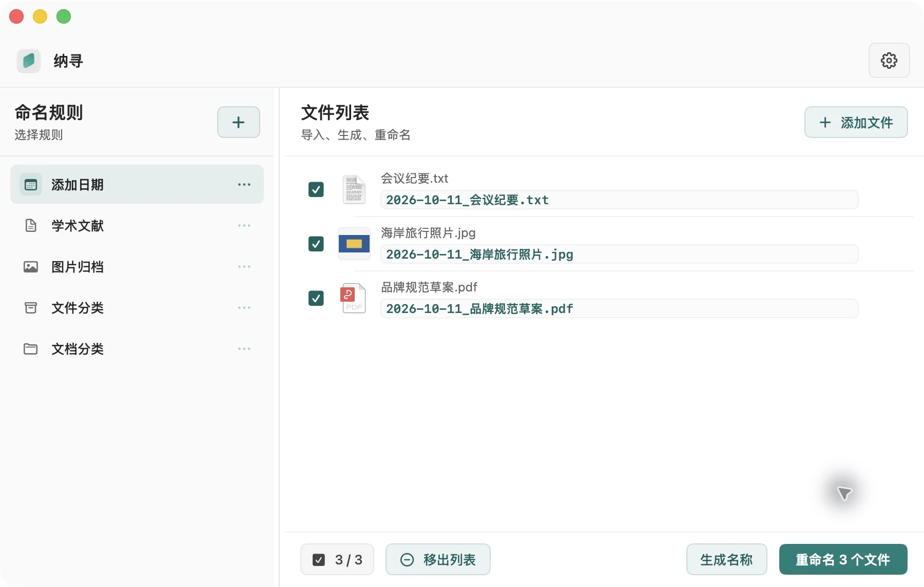Select the 文件分类 naming rule
Viewport: 924px width, 587px height.
137,308
